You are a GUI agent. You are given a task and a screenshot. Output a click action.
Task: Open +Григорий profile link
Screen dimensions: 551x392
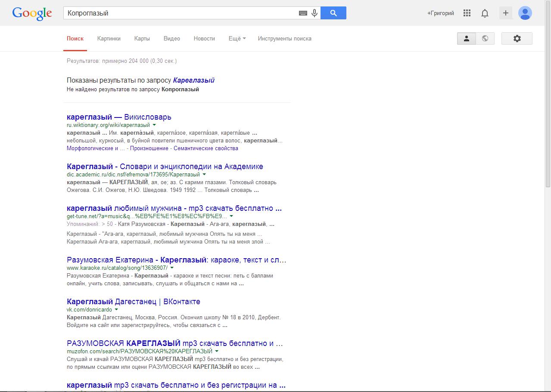pos(441,13)
